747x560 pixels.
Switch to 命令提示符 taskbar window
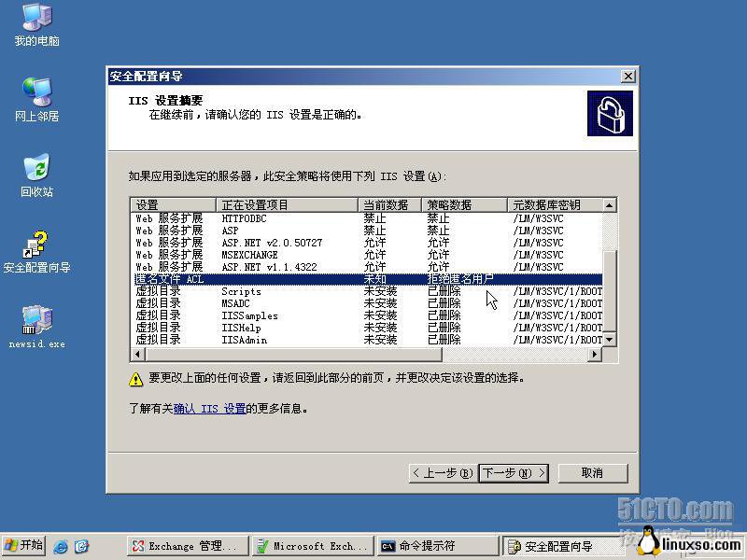pyautogui.click(x=437, y=546)
